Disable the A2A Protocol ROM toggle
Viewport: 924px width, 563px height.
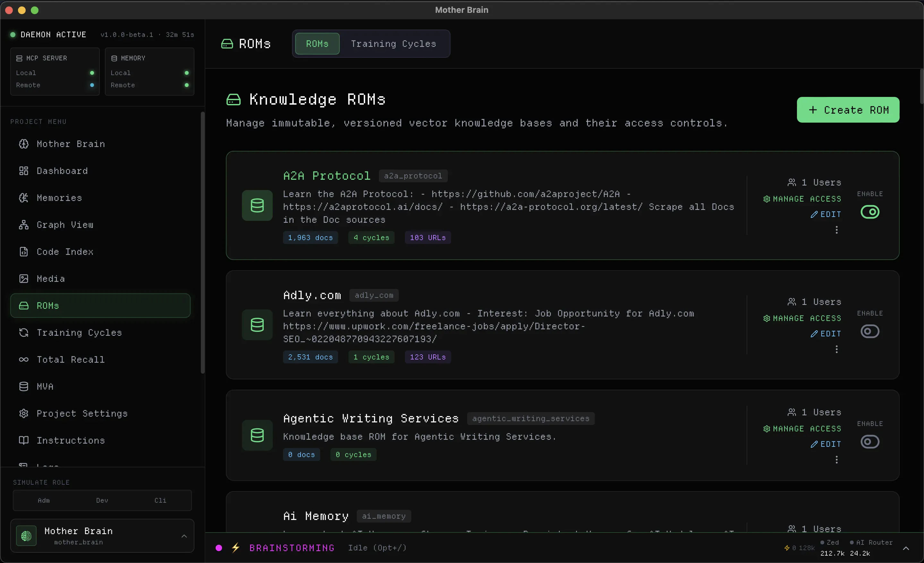870,212
